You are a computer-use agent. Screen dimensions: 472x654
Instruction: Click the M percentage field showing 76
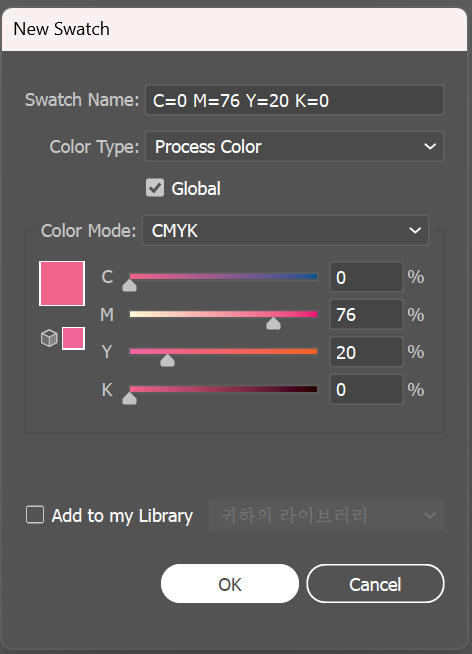pyautogui.click(x=366, y=314)
